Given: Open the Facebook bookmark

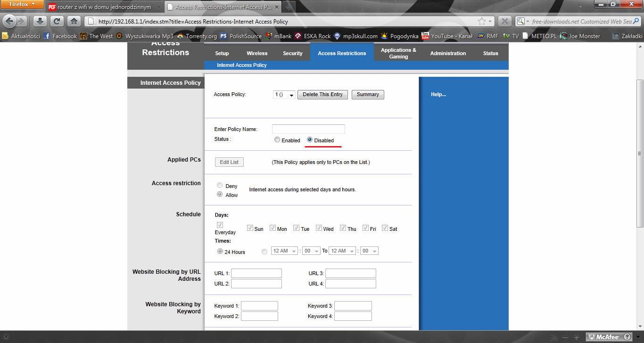Looking at the screenshot, I should [60, 36].
